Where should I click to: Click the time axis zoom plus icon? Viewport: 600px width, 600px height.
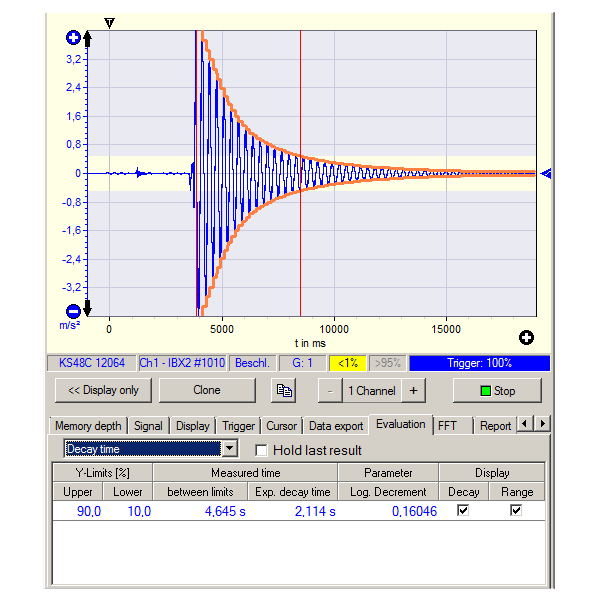pyautogui.click(x=526, y=338)
